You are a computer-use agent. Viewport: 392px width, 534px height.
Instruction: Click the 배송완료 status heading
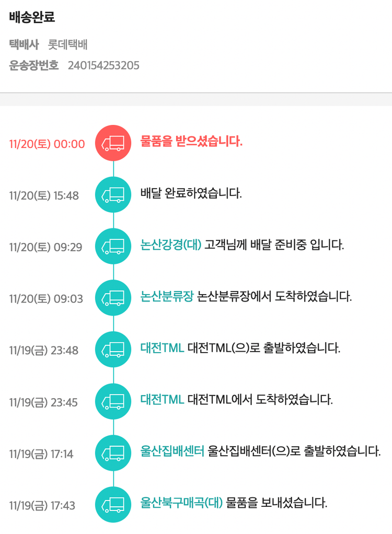click(x=32, y=17)
